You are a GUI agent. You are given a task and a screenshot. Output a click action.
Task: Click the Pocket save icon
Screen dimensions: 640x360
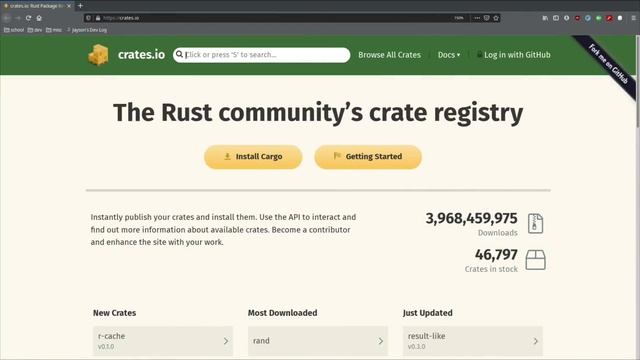click(x=487, y=18)
